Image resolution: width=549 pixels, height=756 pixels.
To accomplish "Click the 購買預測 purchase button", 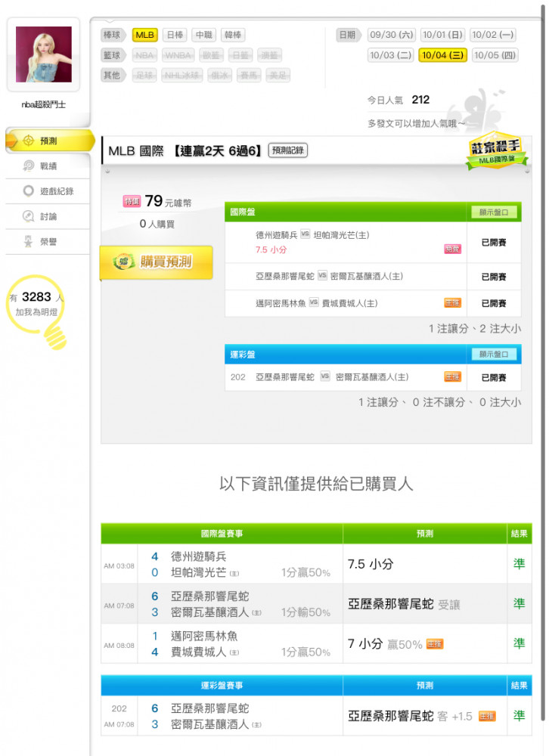I will tap(157, 262).
